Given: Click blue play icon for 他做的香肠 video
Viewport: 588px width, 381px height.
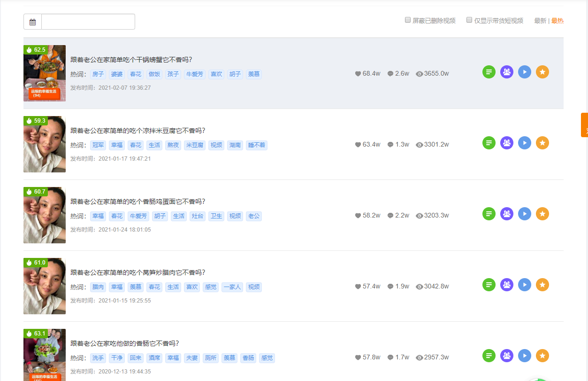Looking at the screenshot, I should (525, 356).
